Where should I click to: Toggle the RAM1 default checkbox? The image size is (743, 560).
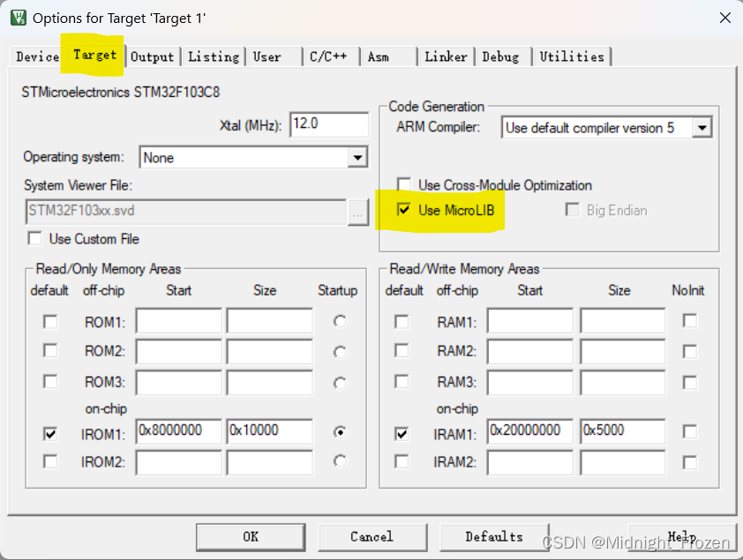tap(402, 322)
